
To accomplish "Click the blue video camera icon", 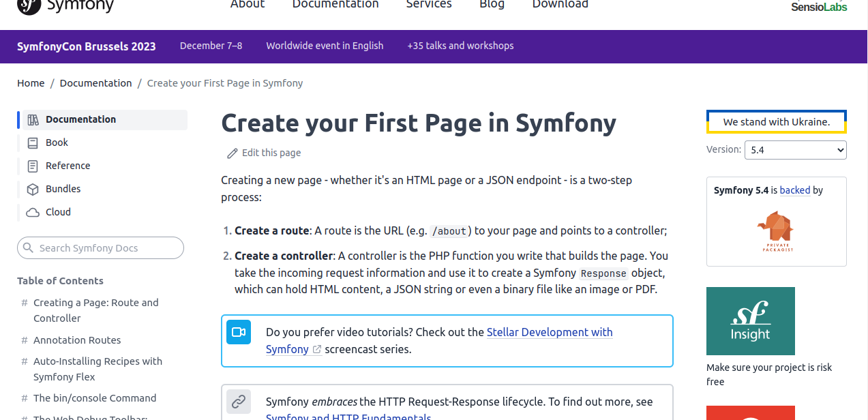I will [x=239, y=332].
